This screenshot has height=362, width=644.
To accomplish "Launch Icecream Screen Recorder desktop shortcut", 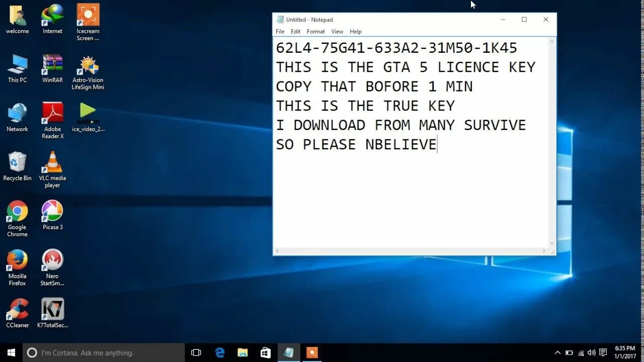I will 88,23.
